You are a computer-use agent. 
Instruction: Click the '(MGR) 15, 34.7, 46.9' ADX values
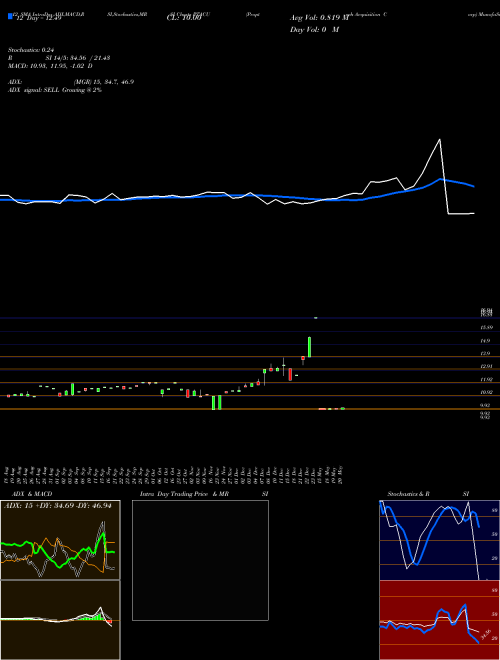[104, 82]
